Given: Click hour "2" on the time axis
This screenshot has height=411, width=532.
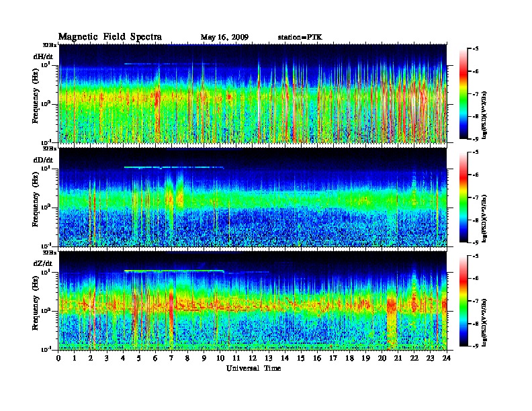Looking at the screenshot, I should point(91,358).
